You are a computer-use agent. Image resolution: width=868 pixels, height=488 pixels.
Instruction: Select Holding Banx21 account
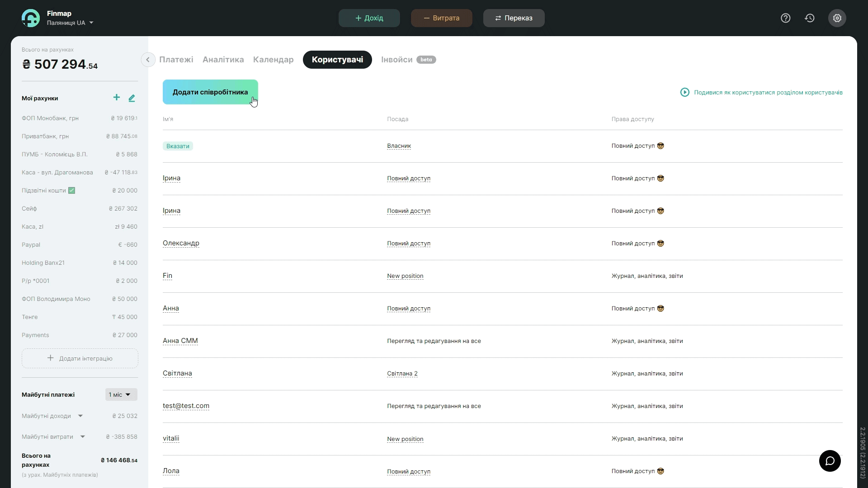click(80, 263)
